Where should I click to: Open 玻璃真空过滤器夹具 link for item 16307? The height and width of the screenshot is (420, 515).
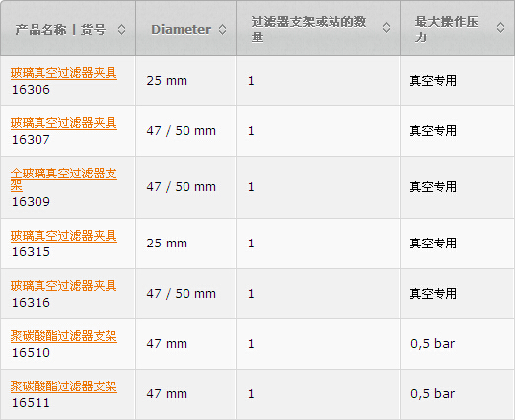click(x=64, y=123)
